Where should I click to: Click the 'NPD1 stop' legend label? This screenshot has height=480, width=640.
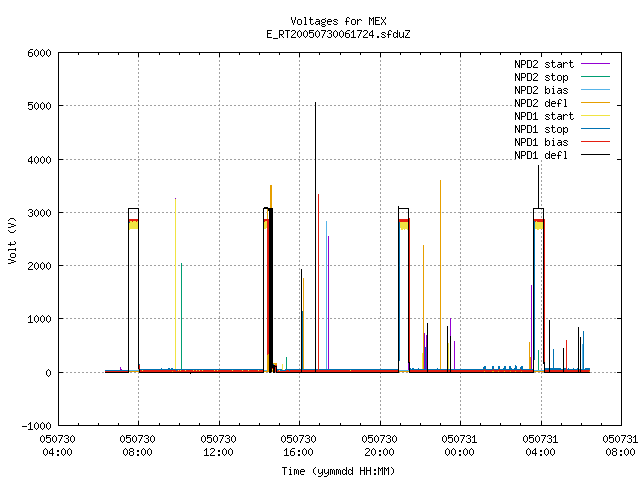pos(541,129)
